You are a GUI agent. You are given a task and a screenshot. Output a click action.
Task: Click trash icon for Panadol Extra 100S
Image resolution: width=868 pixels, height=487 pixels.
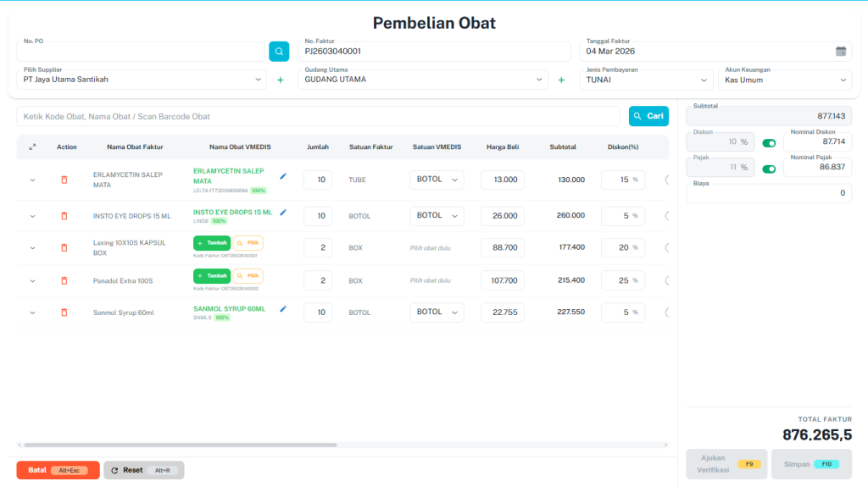point(64,280)
